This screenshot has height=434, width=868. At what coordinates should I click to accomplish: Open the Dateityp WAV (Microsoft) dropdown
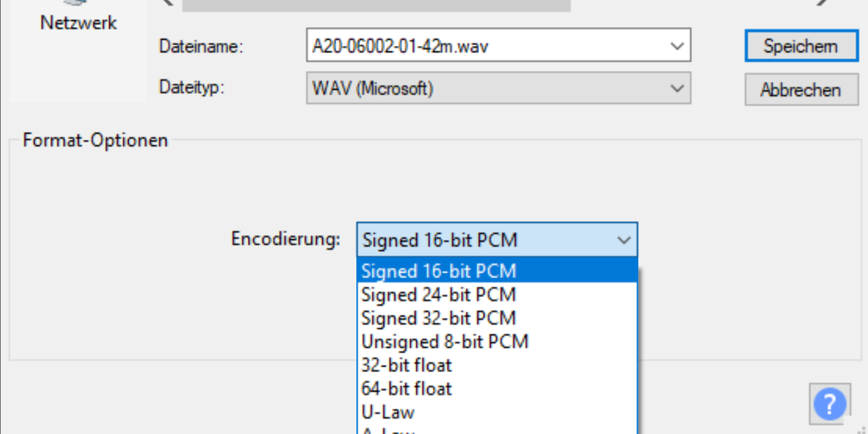click(498, 89)
